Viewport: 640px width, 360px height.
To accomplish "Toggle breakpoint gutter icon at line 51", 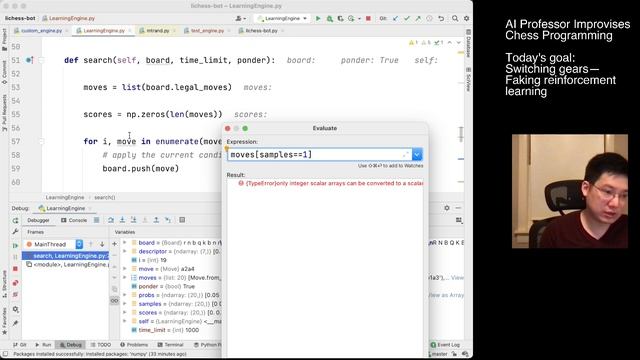I will [x=29, y=60].
